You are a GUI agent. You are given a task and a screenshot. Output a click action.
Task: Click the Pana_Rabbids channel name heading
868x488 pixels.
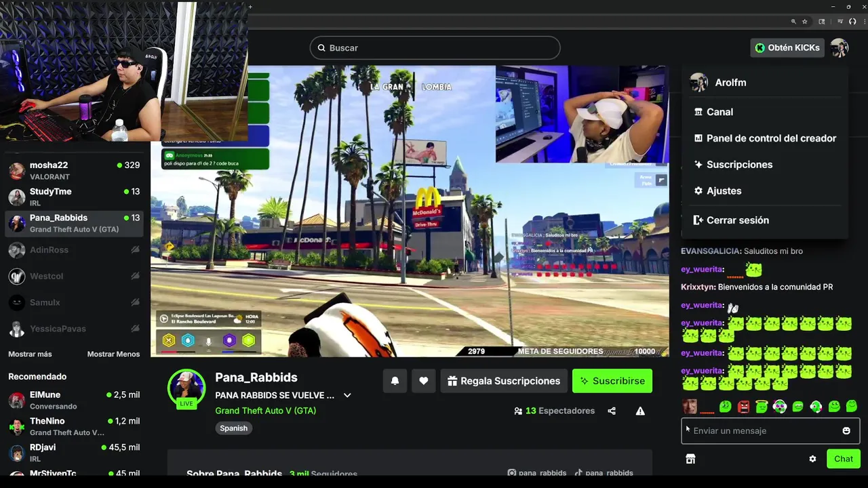click(x=256, y=378)
